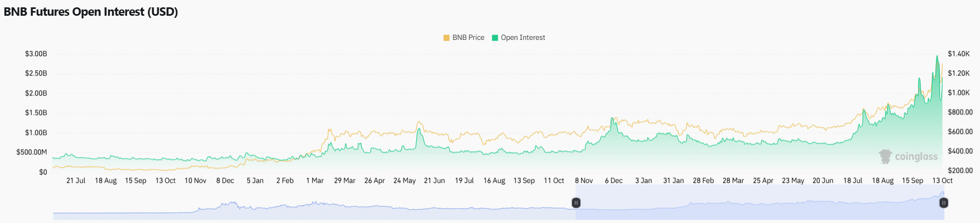Click the $3.00B left axis label
Screen dimensions: 980x223
point(36,54)
